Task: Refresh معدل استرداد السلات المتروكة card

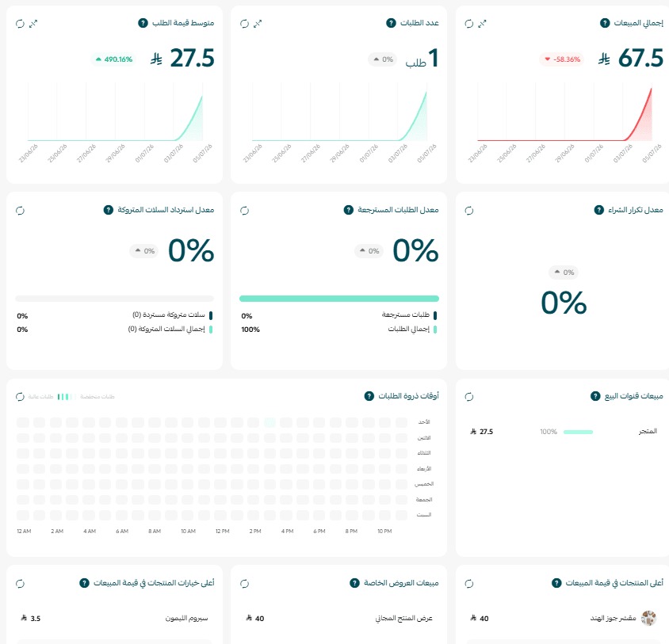Action: pos(20,210)
